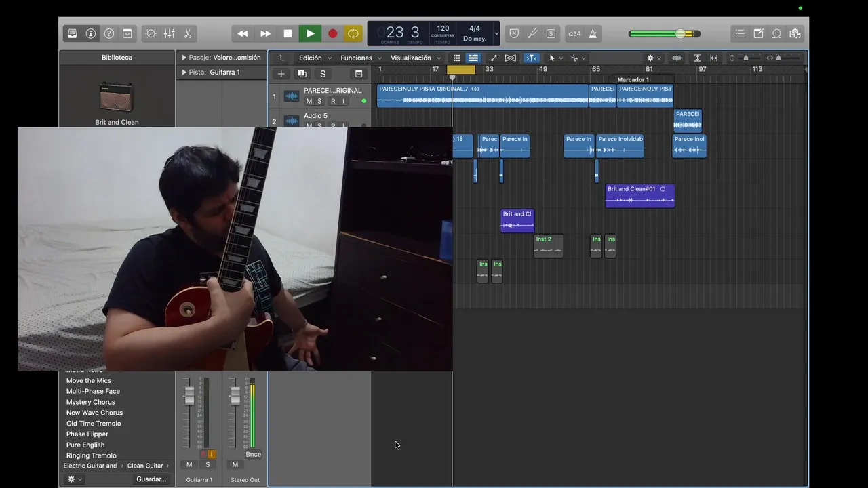The image size is (868, 488).
Task: Open the Visualización menu
Action: pyautogui.click(x=415, y=58)
